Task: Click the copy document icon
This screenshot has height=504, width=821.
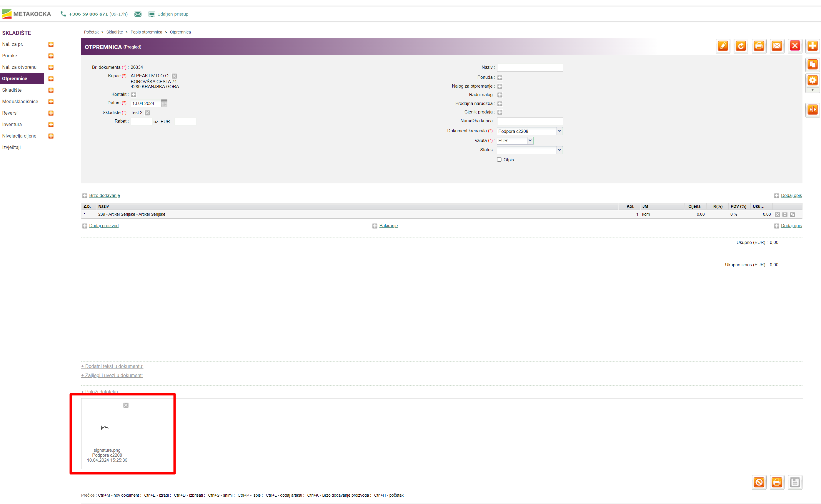Action: point(812,65)
